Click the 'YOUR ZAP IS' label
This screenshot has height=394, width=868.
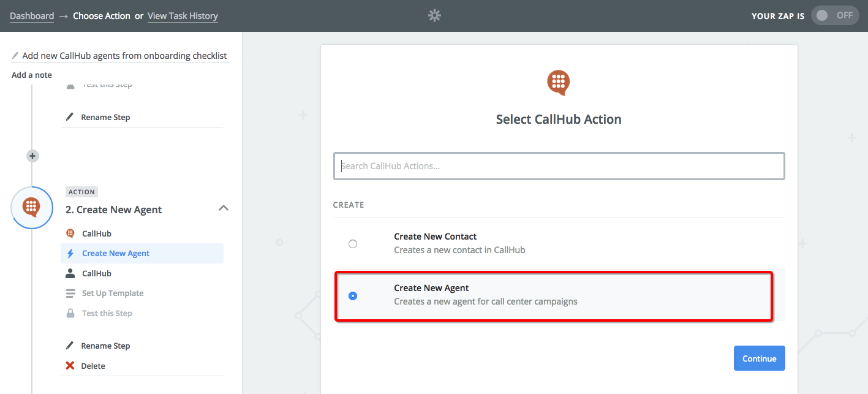778,16
